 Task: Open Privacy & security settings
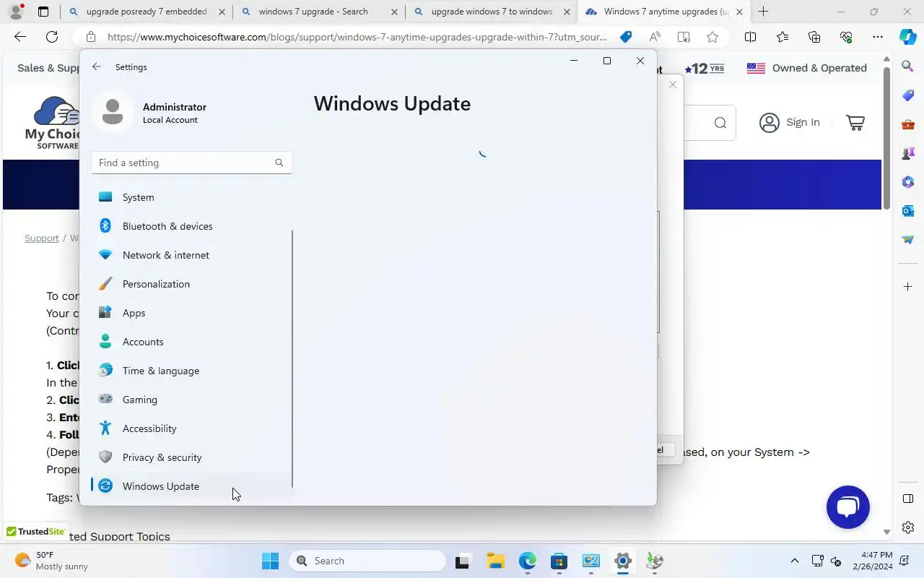191,457
